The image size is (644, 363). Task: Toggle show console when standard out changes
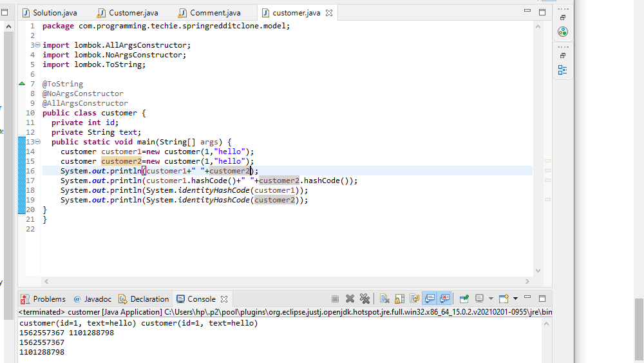pyautogui.click(x=430, y=299)
